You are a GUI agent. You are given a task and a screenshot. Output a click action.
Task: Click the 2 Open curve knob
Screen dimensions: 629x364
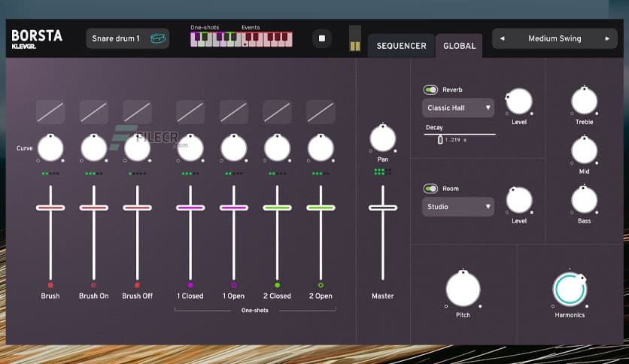pyautogui.click(x=321, y=148)
